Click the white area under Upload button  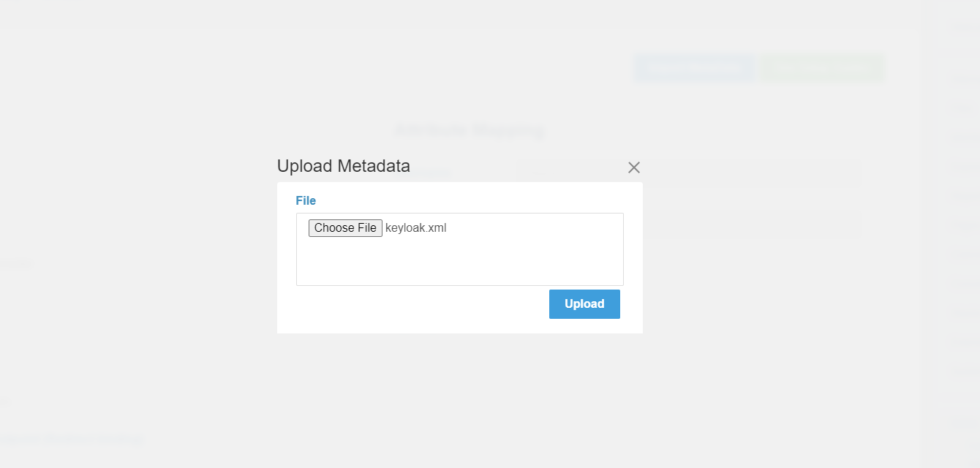pyautogui.click(x=585, y=326)
